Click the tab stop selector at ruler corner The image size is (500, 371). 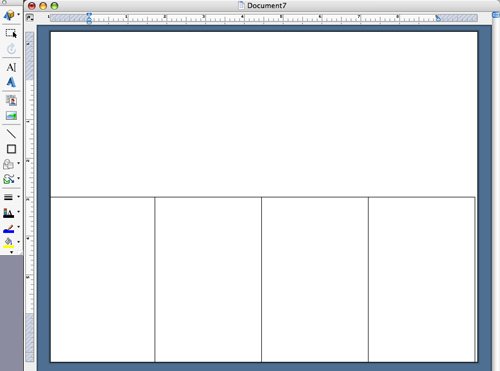click(30, 18)
